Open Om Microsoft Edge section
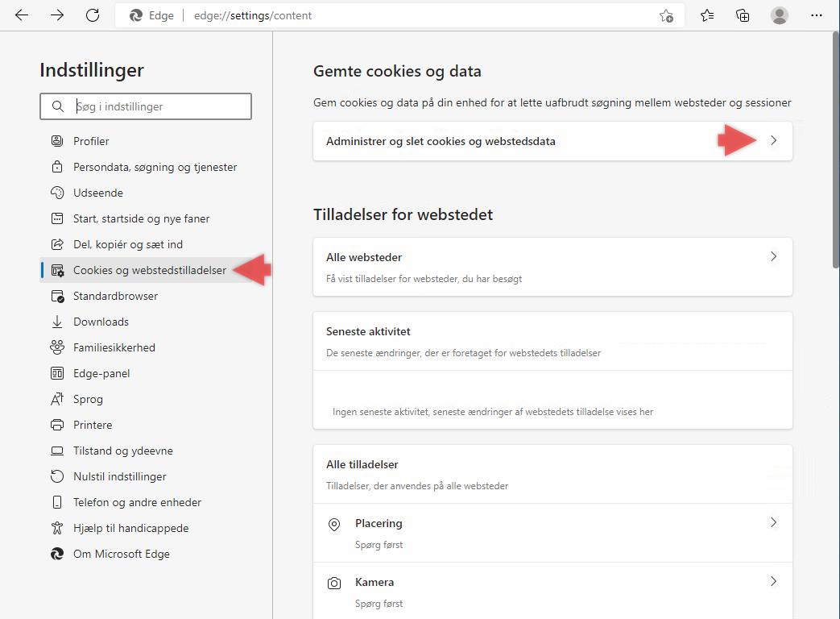This screenshot has width=840, height=619. [x=145, y=554]
